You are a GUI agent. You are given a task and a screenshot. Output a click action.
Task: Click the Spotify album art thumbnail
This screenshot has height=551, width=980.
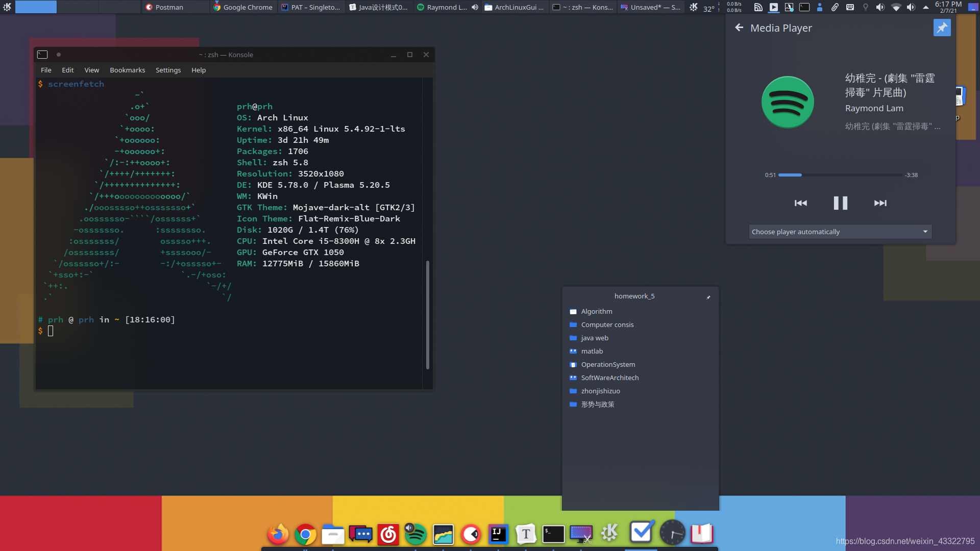pos(788,102)
